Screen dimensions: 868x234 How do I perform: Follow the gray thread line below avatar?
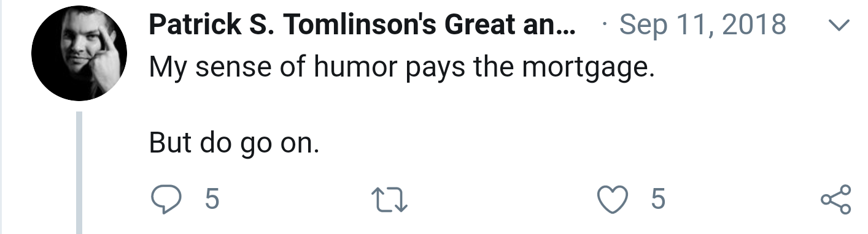pyautogui.click(x=79, y=172)
